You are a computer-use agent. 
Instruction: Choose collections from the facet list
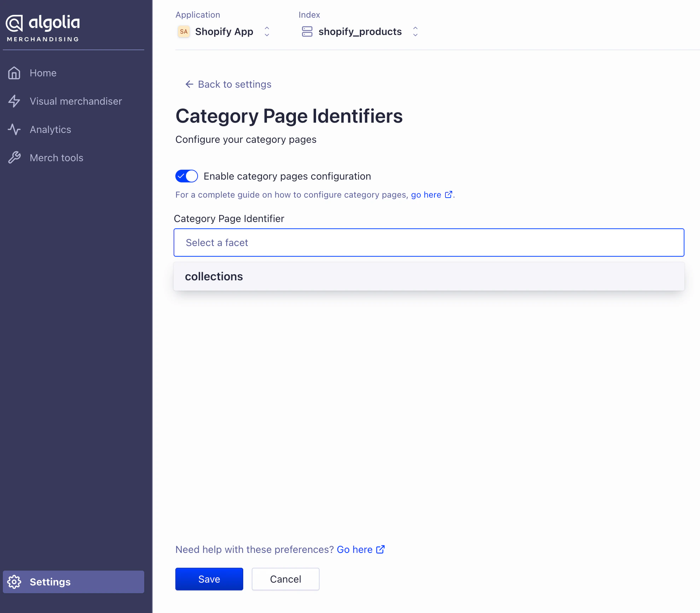pyautogui.click(x=214, y=276)
